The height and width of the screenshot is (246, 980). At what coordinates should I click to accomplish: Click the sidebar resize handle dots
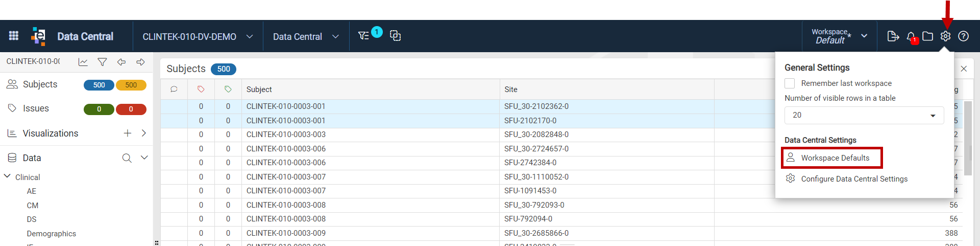157,243
